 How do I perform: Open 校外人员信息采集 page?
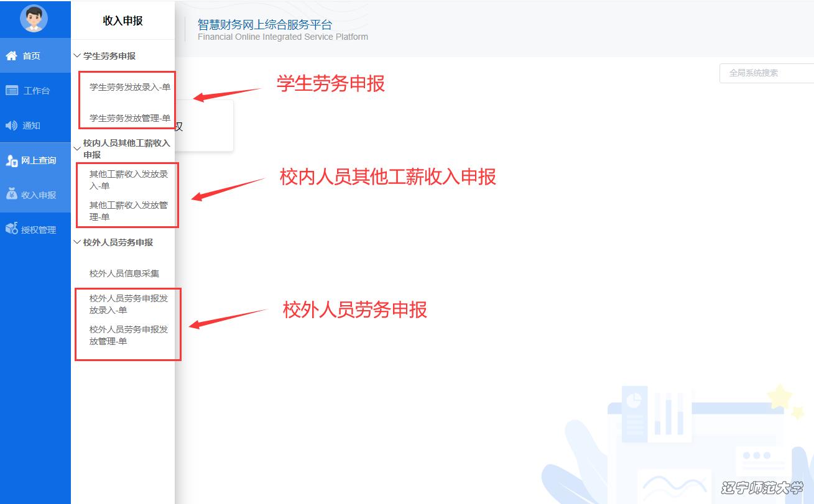124,273
